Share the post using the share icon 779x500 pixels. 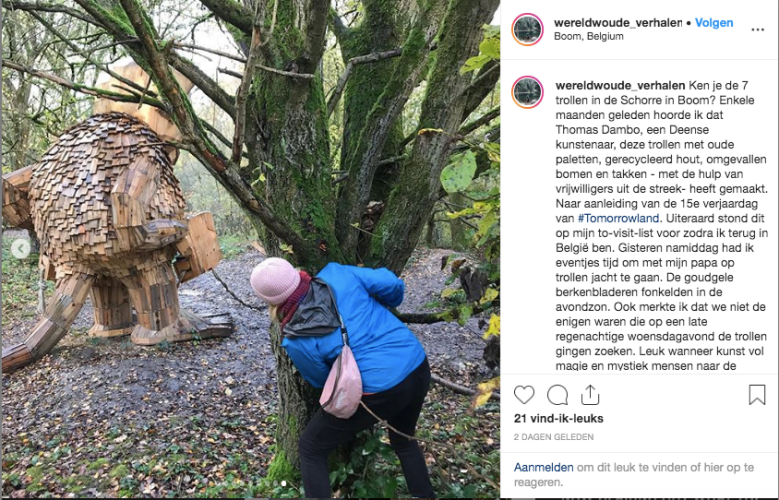[590, 395]
